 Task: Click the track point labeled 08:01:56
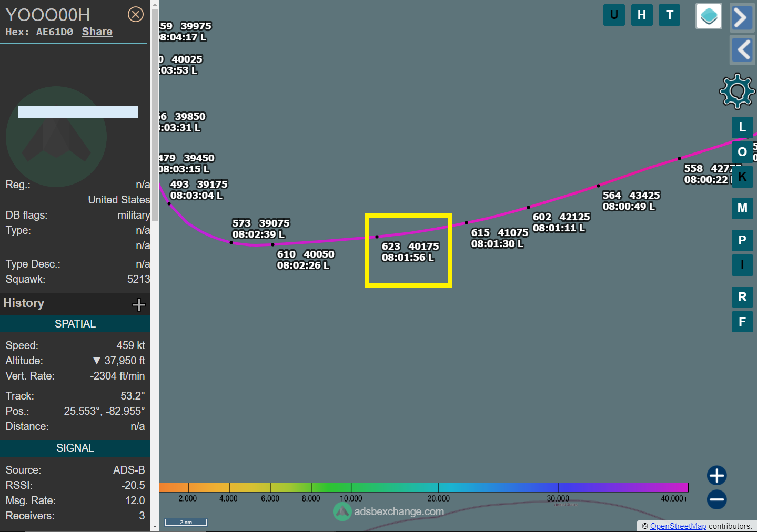(x=377, y=237)
